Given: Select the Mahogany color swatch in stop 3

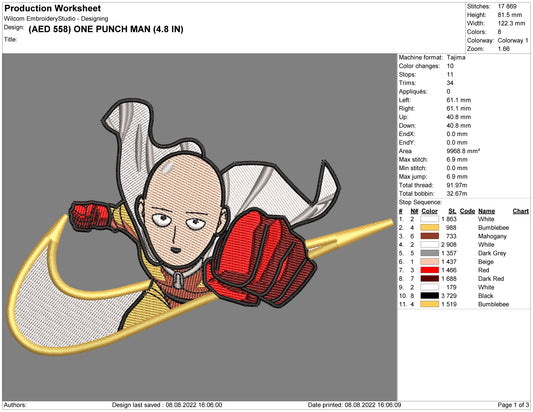Looking at the screenshot, I should point(430,236).
